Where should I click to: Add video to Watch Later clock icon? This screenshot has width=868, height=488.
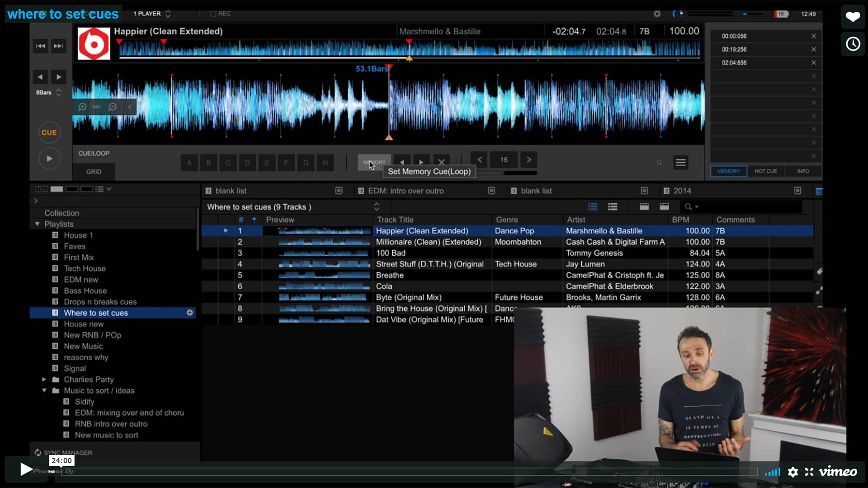pyautogui.click(x=853, y=44)
